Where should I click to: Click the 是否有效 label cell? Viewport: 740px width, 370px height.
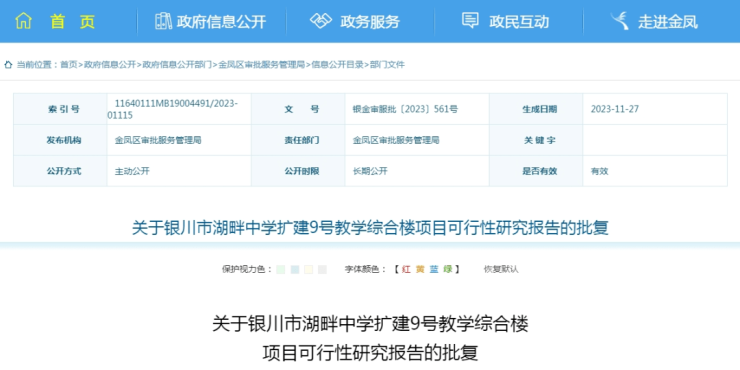click(x=536, y=171)
